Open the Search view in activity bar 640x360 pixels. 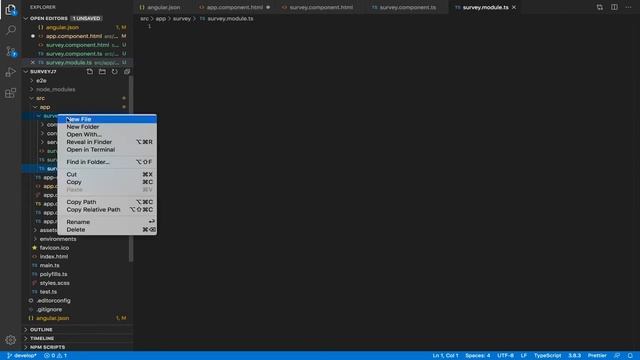11,30
